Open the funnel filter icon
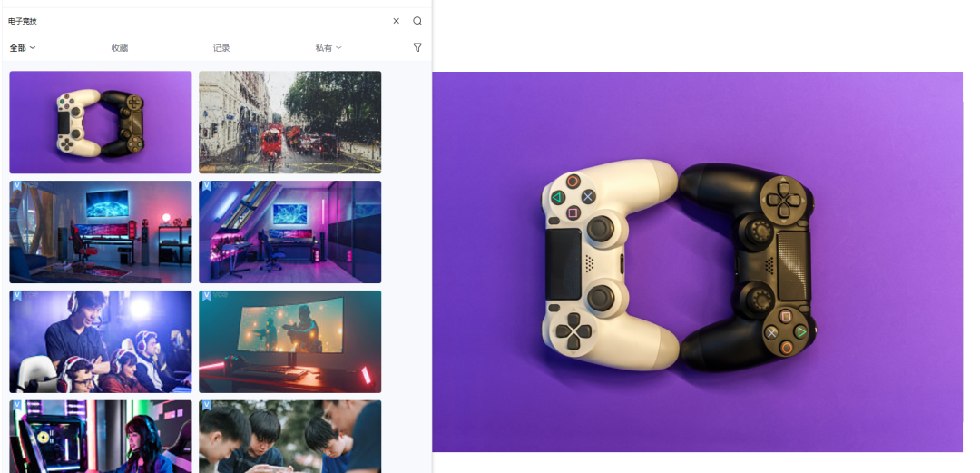Image resolution: width=980 pixels, height=473 pixels. coord(417,47)
